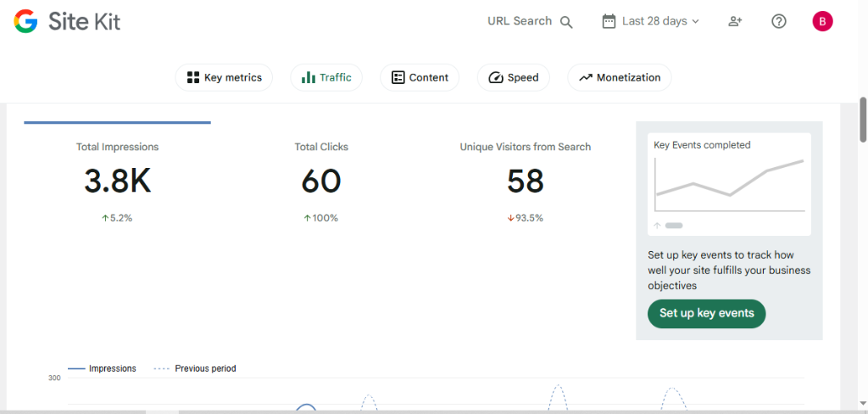
Task: Switch to the Content tab
Action: pyautogui.click(x=420, y=77)
